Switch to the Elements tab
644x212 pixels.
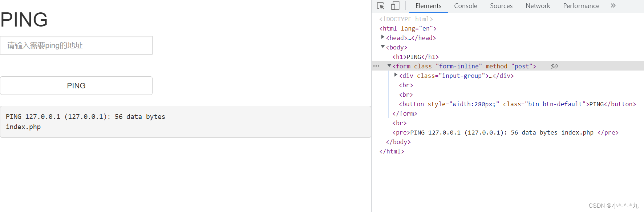click(429, 6)
